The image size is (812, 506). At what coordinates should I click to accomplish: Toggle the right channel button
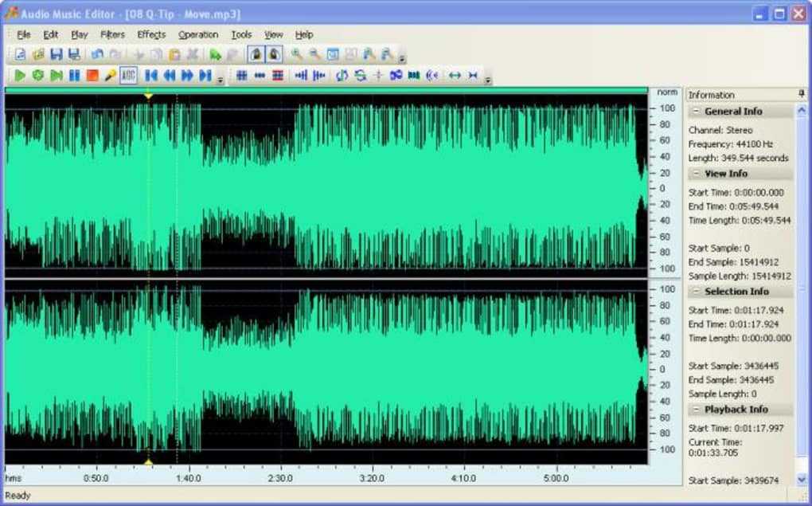point(274,54)
